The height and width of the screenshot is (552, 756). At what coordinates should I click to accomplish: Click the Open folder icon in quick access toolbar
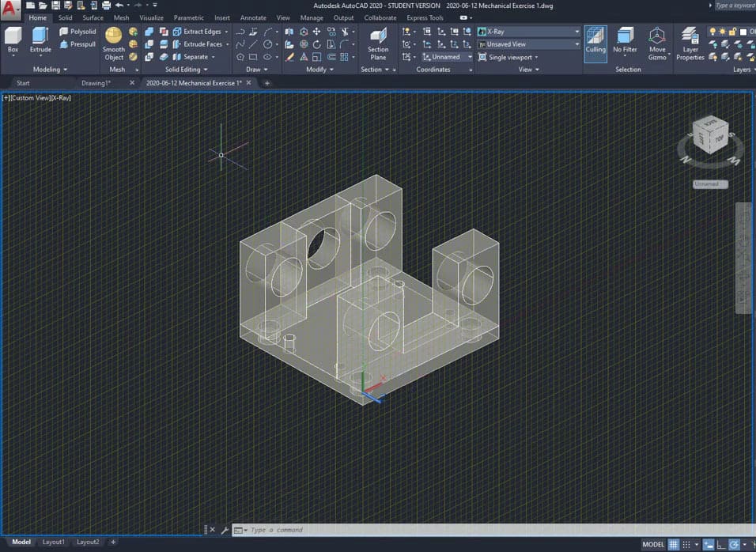(43, 6)
